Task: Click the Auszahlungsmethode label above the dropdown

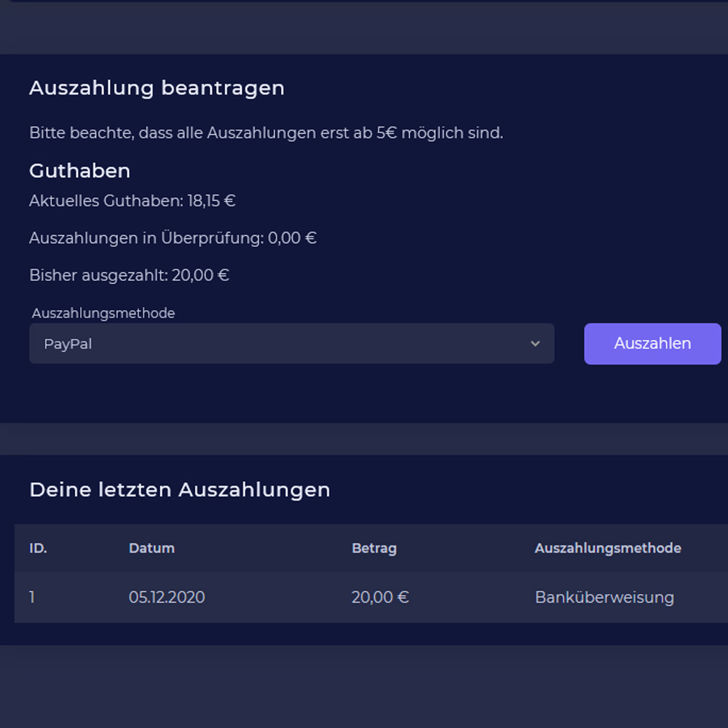Action: point(103,313)
